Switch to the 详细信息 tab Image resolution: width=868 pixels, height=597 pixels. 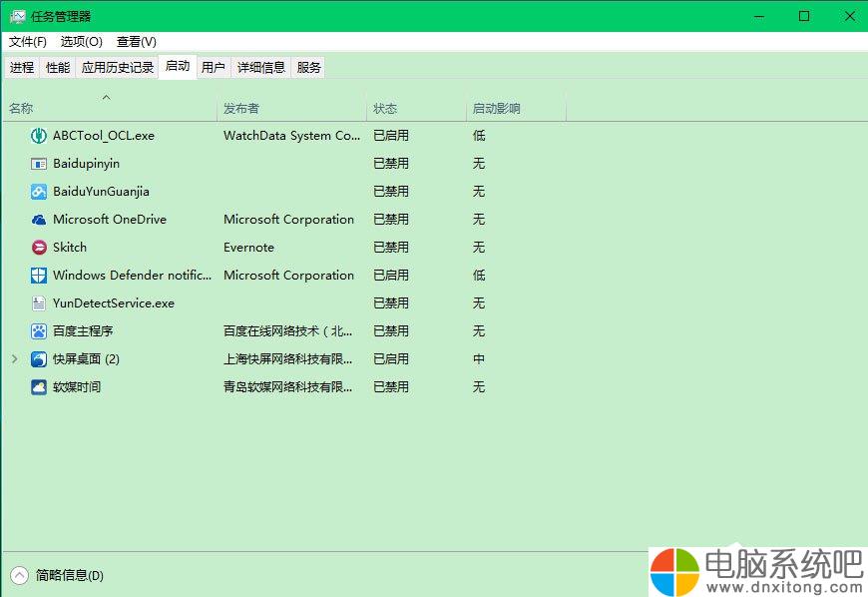[x=261, y=68]
